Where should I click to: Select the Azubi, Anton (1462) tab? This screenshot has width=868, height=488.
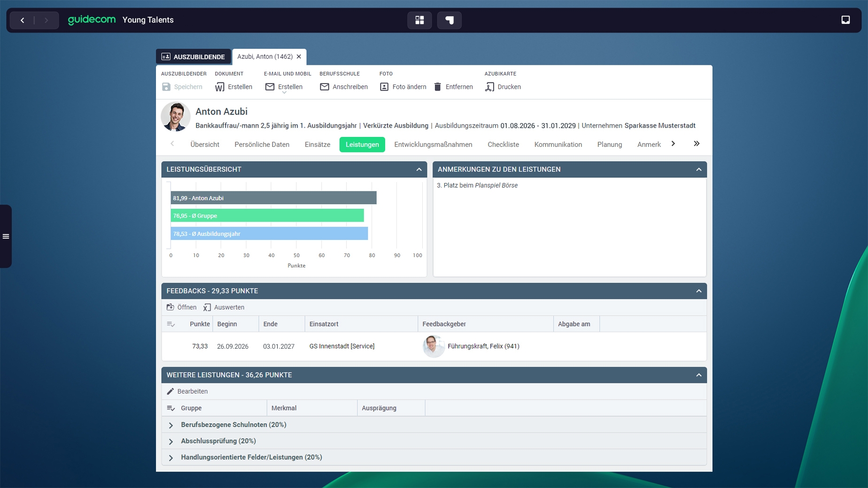click(x=265, y=56)
